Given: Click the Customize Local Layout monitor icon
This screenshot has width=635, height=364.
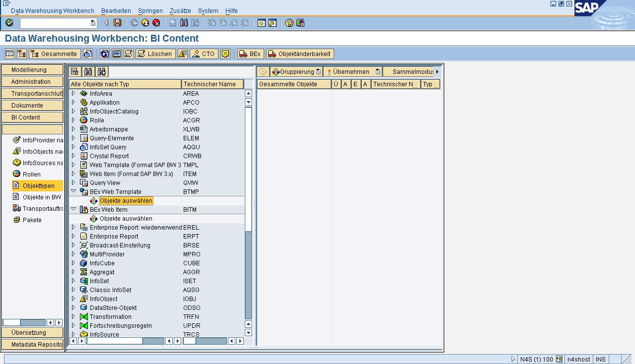Looking at the screenshot, I should pos(300,23).
